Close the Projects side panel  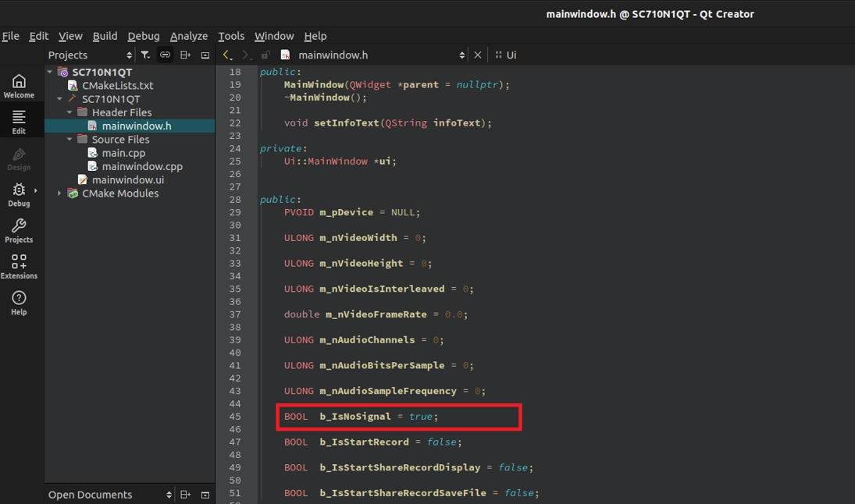coord(205,55)
